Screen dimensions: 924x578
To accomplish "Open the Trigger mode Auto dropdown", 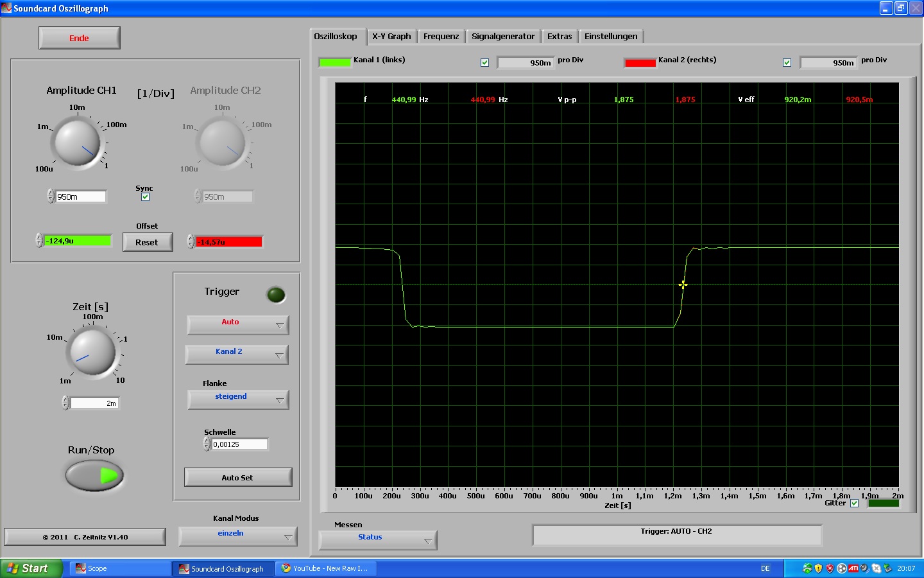I will 238,325.
